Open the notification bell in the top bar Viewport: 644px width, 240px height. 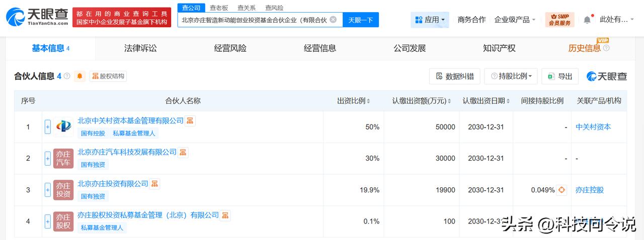click(x=587, y=20)
